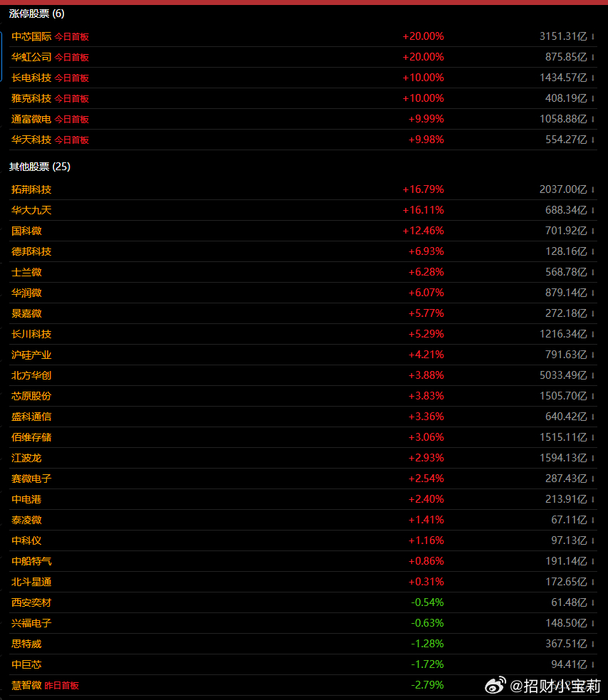Image resolution: width=608 pixels, height=700 pixels.
Task: Click the +12.46% change for 国科微
Action: click(423, 231)
